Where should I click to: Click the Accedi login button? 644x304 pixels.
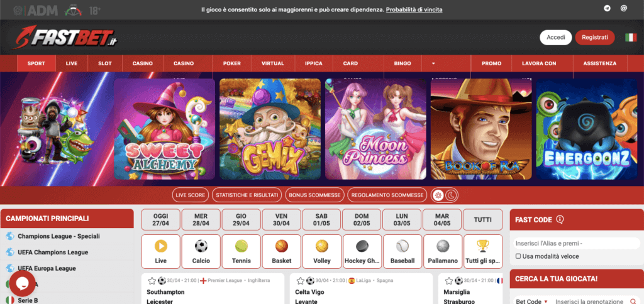click(x=556, y=37)
